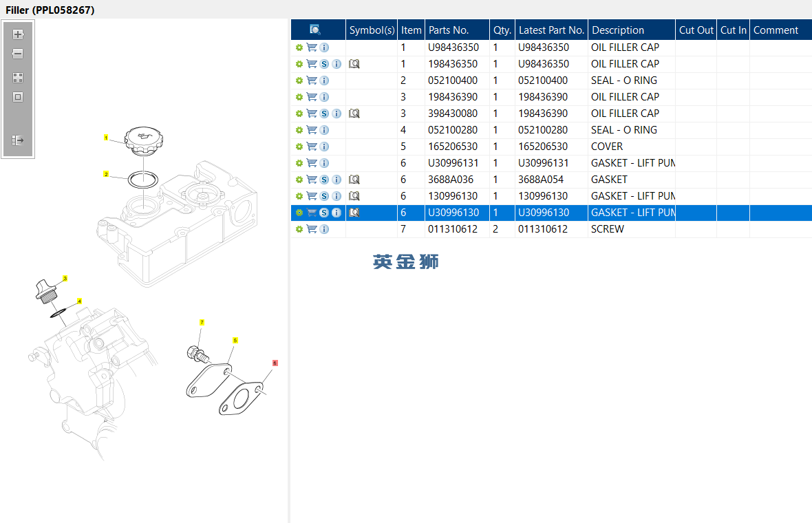Screen dimensions: 812x523
Task: Sort by Parts No. column header
Action: point(458,30)
